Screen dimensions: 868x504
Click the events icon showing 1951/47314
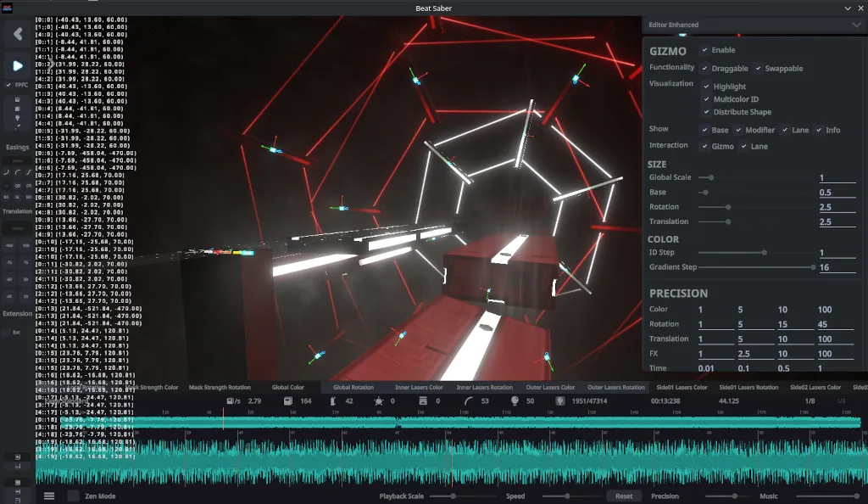[560, 401]
